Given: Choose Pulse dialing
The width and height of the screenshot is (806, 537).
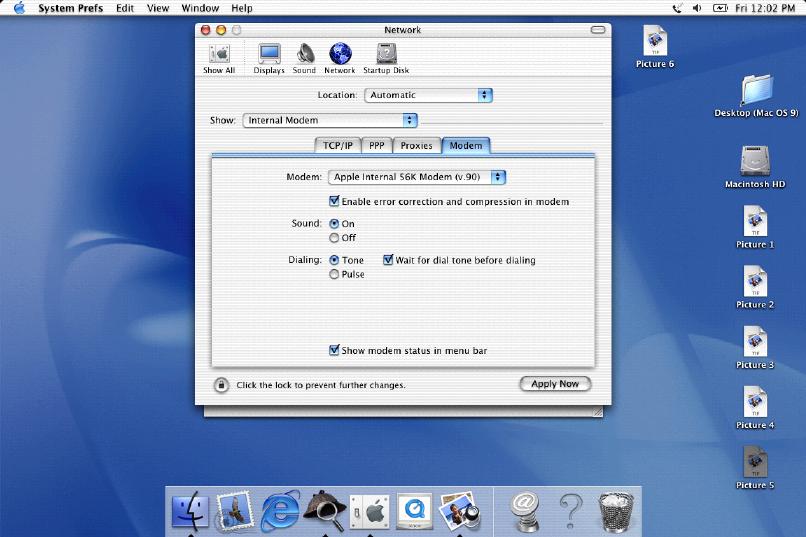Looking at the screenshot, I should click(x=334, y=274).
